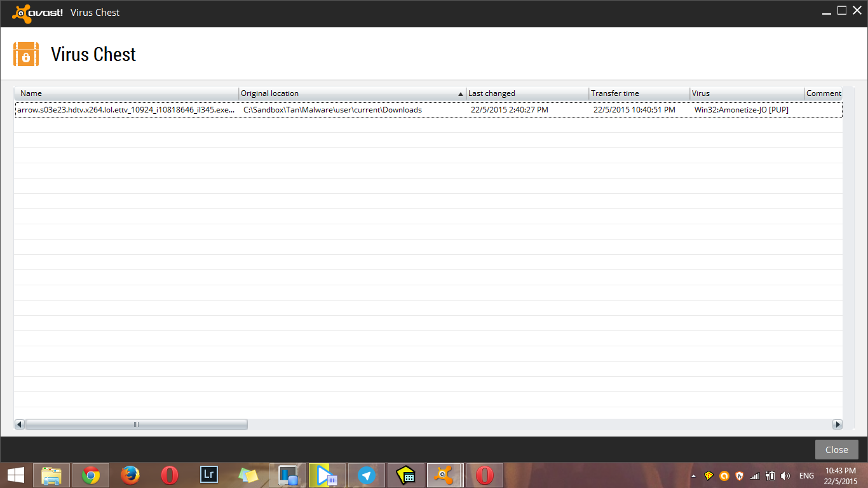Sort entries by the Virus column

[747, 93]
